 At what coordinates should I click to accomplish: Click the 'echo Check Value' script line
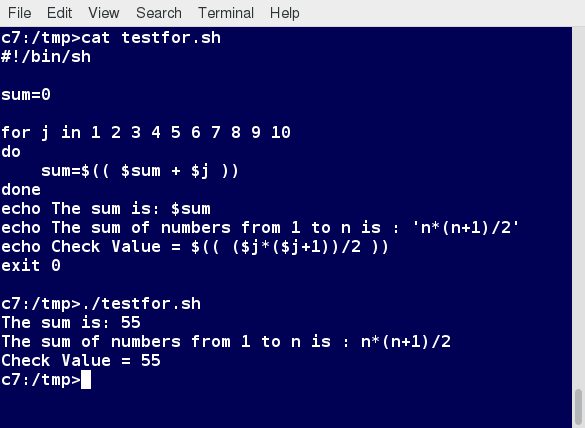coord(195,247)
